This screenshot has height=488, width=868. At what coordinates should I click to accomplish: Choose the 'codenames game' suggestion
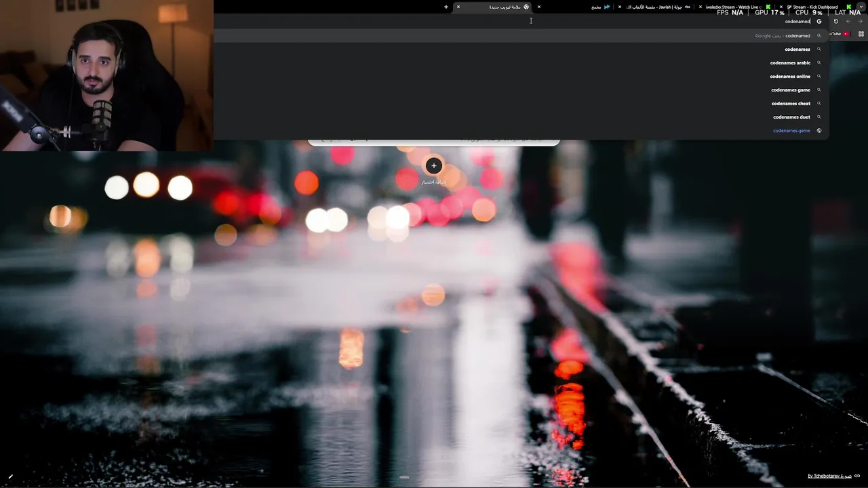[x=521, y=89]
